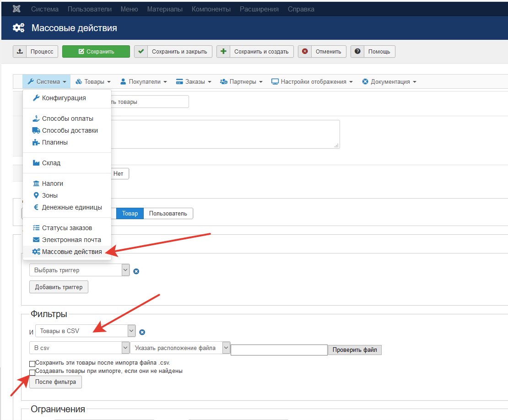Remove the trigger with blue X icon
This screenshot has width=508, height=420.
[x=136, y=271]
